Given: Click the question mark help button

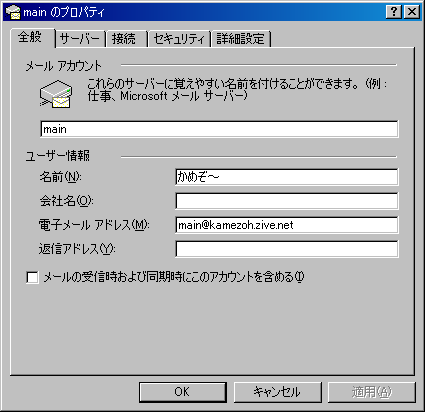Looking at the screenshot, I should (394, 12).
